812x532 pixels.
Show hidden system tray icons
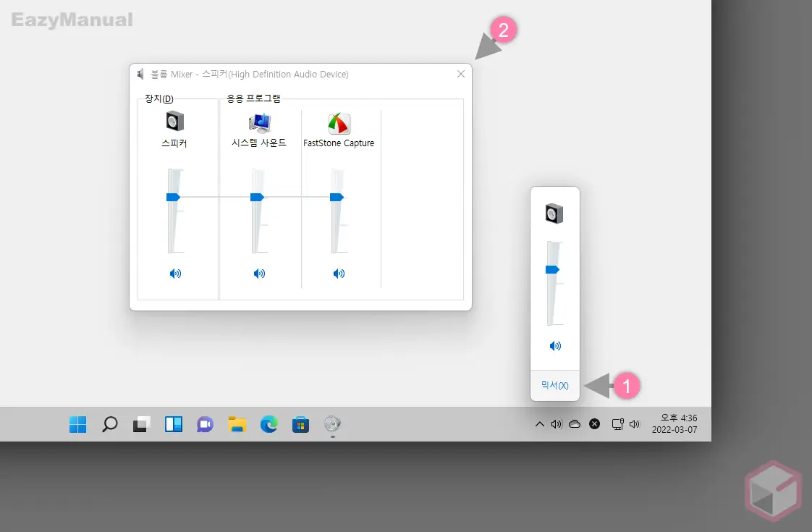[539, 424]
